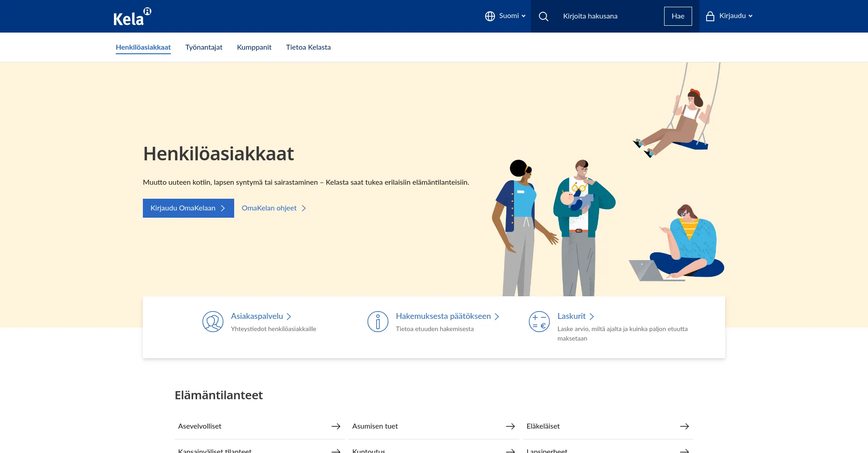
Task: Click the Hakemuksesta päätökseen info icon
Action: click(378, 322)
